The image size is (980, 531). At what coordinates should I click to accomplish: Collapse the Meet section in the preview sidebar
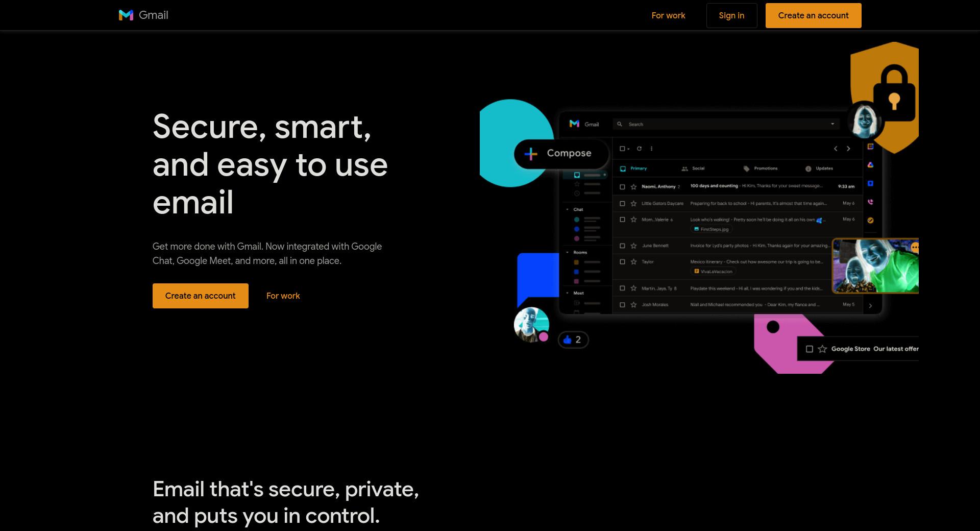[x=567, y=293]
